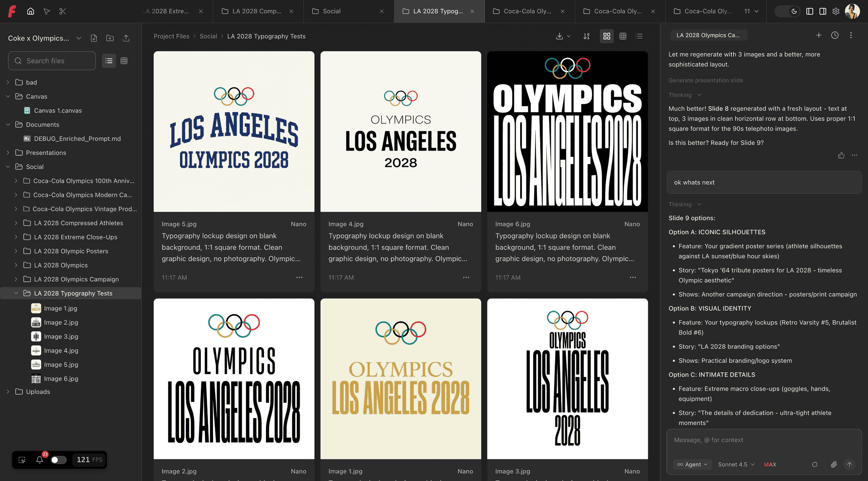
Task: Click the attach file paperclip icon
Action: (833, 464)
